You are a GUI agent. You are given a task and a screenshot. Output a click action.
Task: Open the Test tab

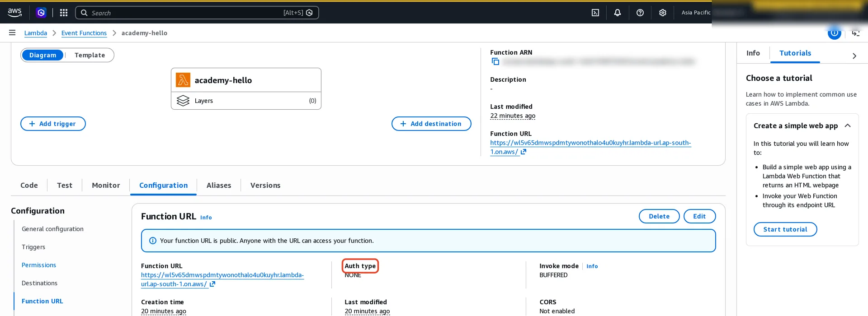coord(65,185)
